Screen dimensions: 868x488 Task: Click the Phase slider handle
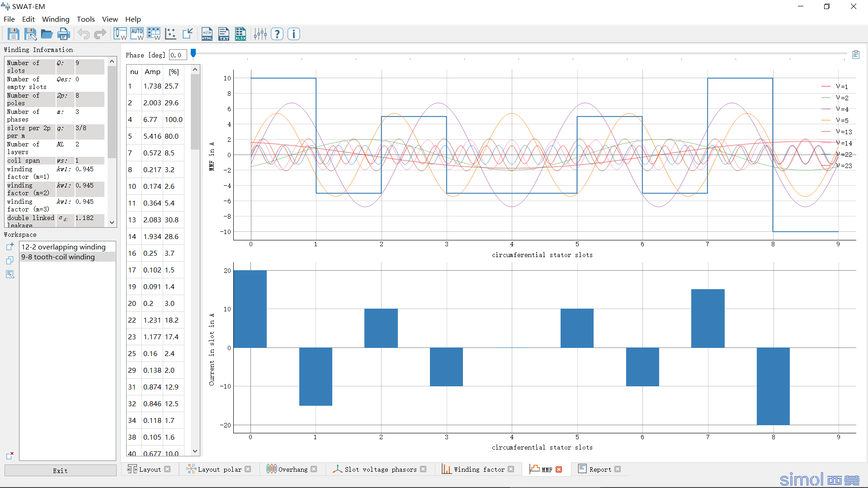193,53
